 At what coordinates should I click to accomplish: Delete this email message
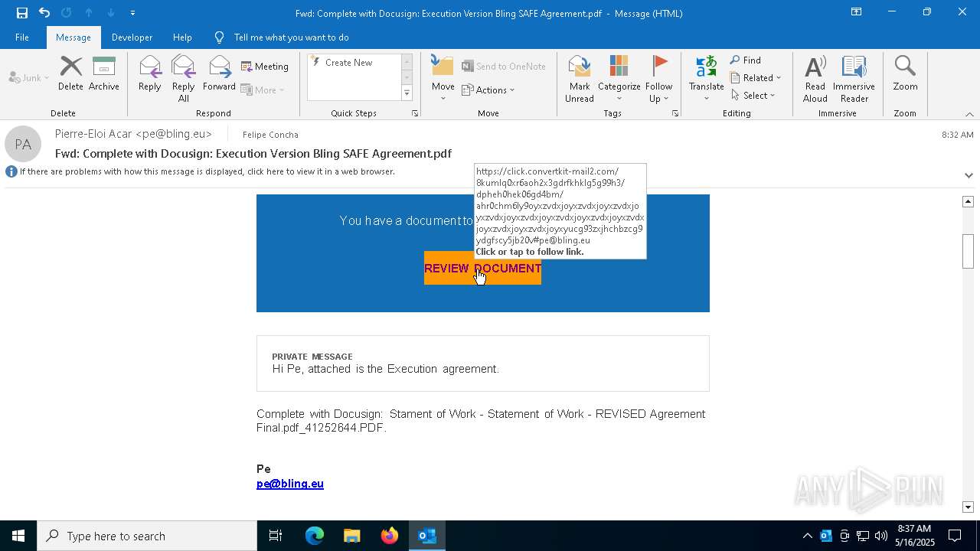70,74
